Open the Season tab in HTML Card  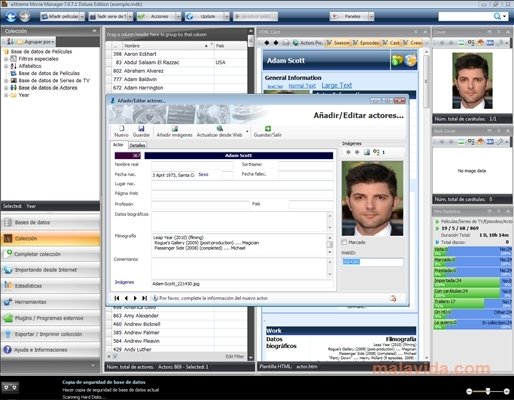pyautogui.click(x=338, y=43)
